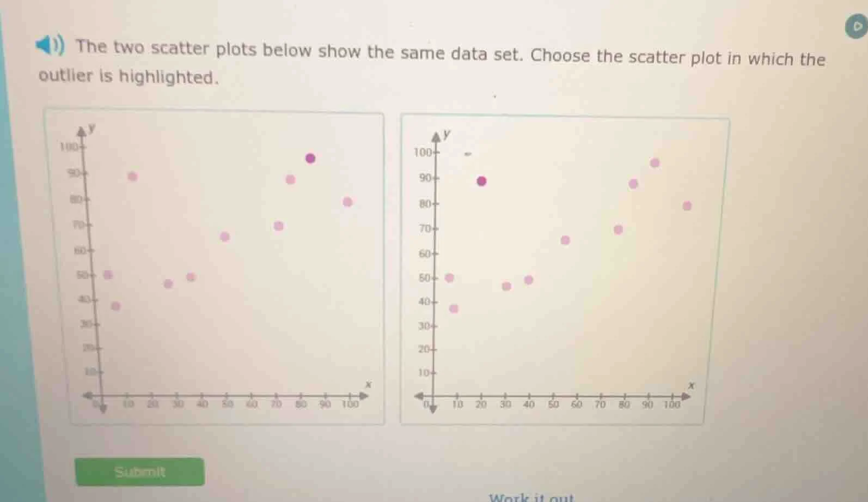868x502 pixels.
Task: Click the circular play badge in the top-right corner
Action: coord(855,26)
